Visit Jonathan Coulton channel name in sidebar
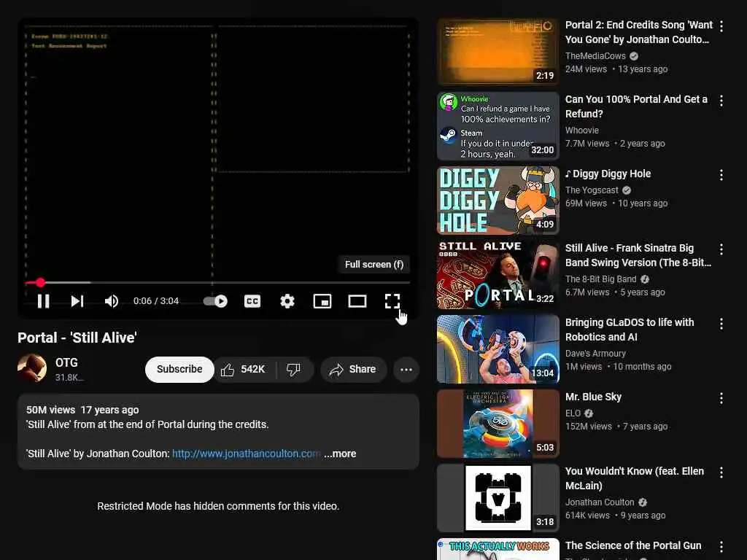Screen dimensions: 747x560 [600, 502]
